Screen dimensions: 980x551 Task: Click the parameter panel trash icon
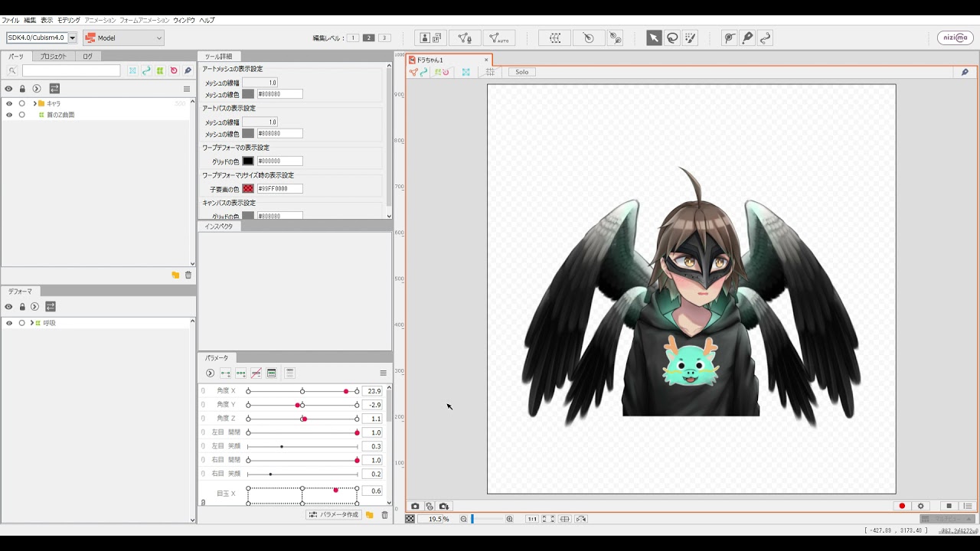tap(384, 515)
